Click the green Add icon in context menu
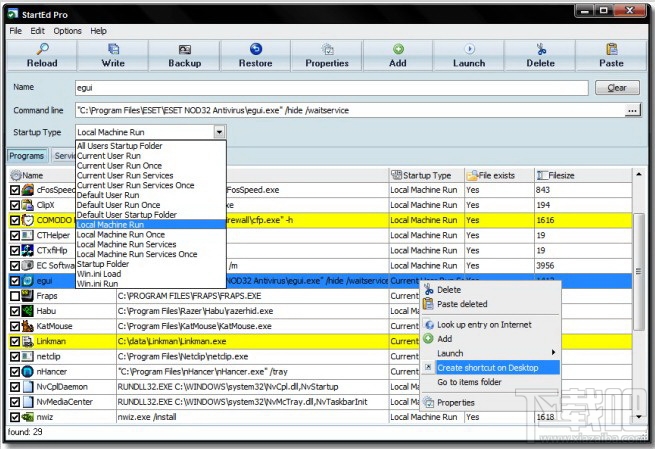Screen dimensions: 655x449 coord(429,339)
